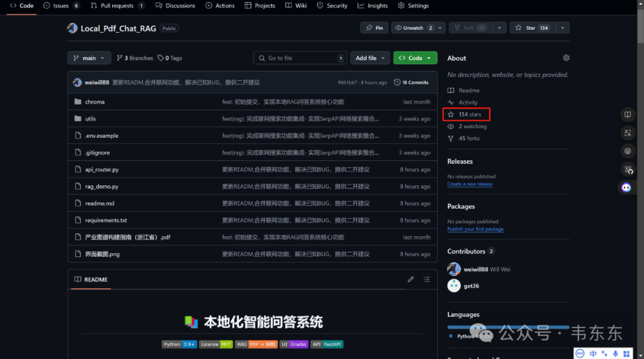
Task: Pin the repository
Action: [374, 28]
